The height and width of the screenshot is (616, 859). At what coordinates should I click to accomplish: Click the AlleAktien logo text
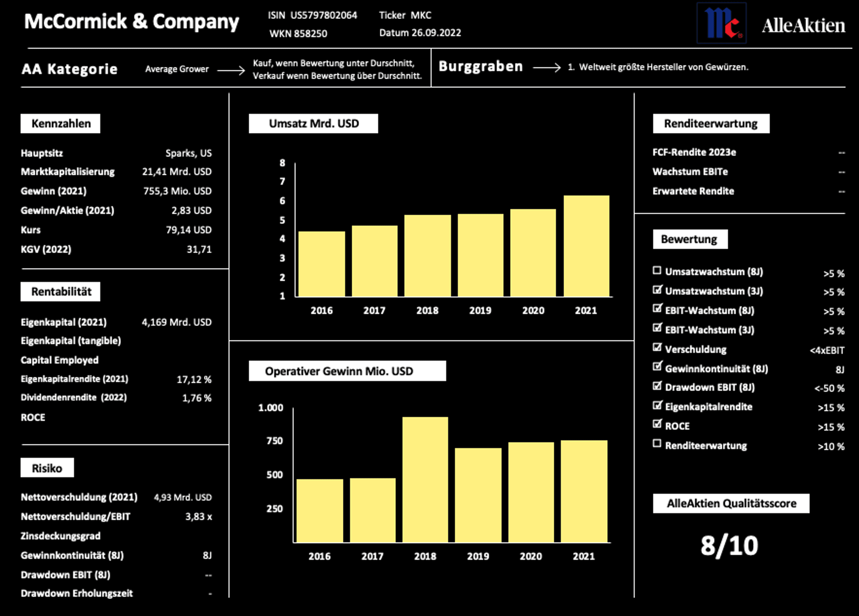pos(803,26)
